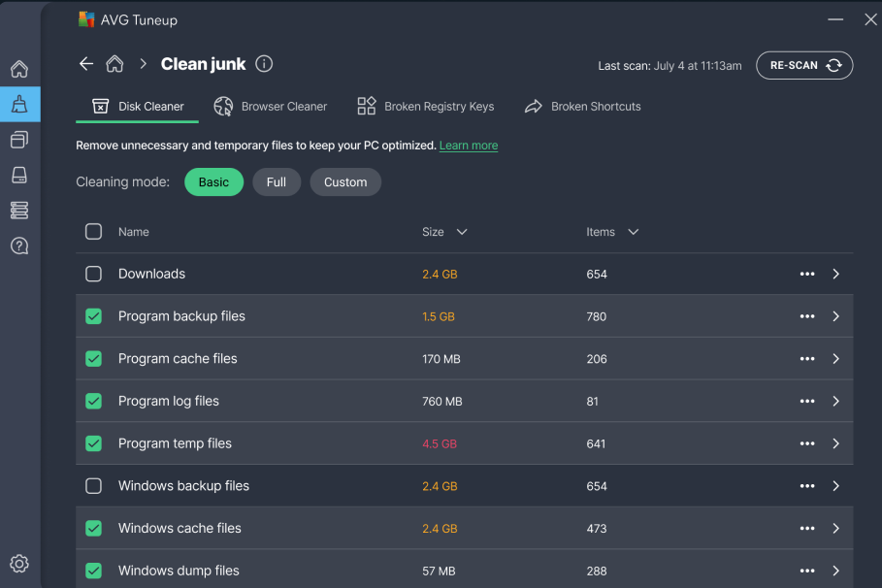
Task: Click the RE-SCAN button
Action: [x=804, y=65]
